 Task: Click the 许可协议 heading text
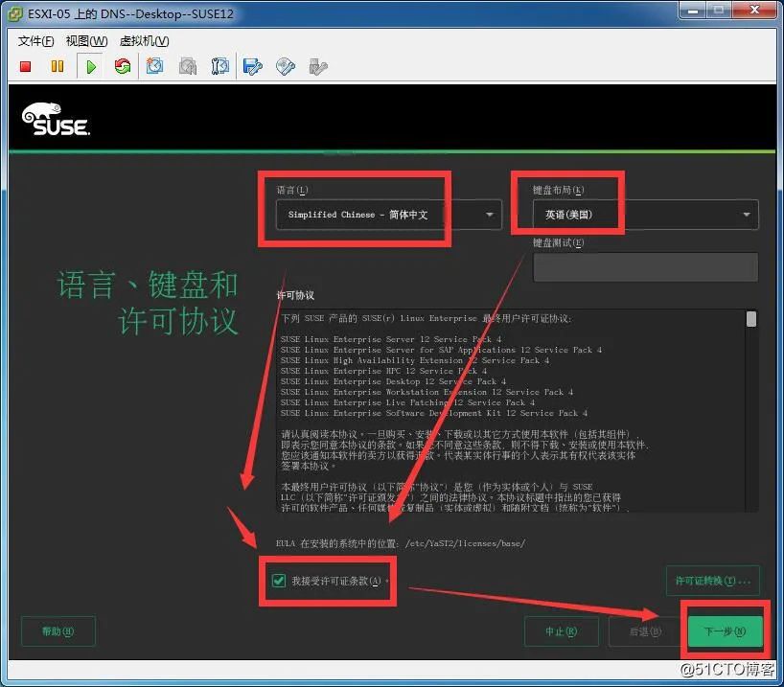coord(295,295)
